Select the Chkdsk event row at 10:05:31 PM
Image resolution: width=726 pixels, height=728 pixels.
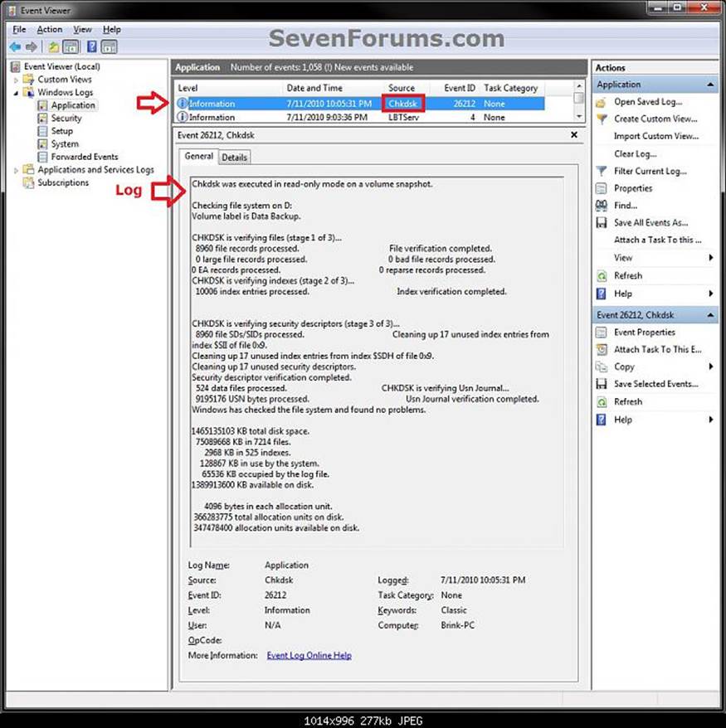360,104
